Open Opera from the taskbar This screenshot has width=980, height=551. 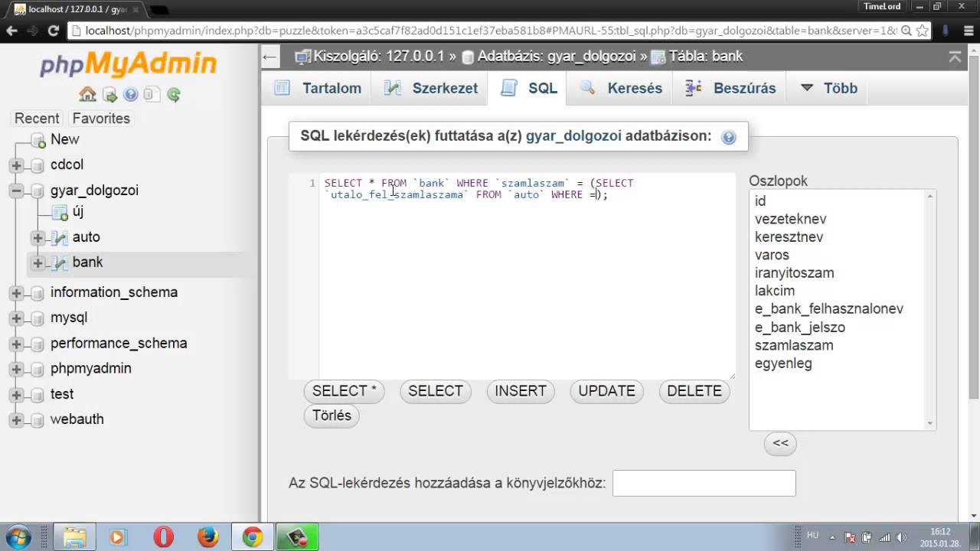tap(163, 537)
